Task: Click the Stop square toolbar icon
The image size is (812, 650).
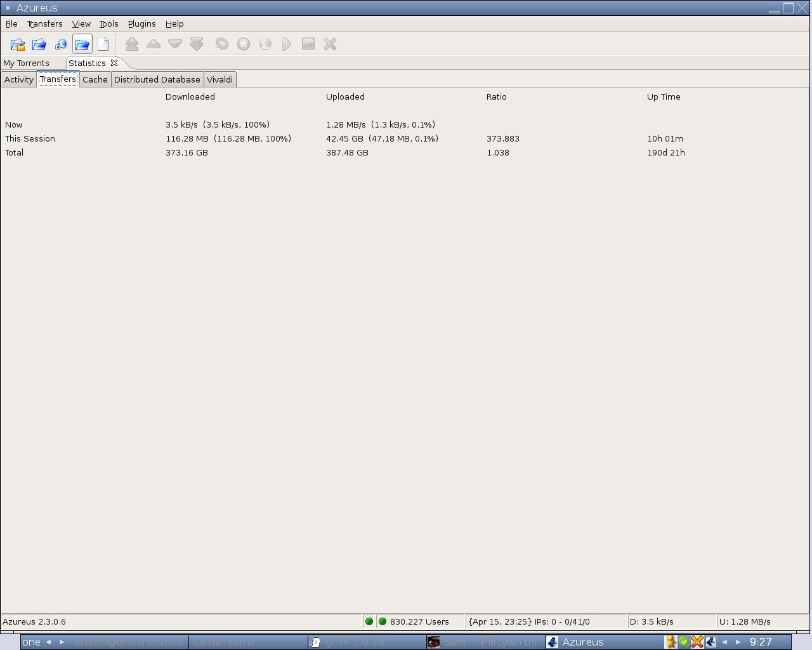Action: [x=308, y=44]
